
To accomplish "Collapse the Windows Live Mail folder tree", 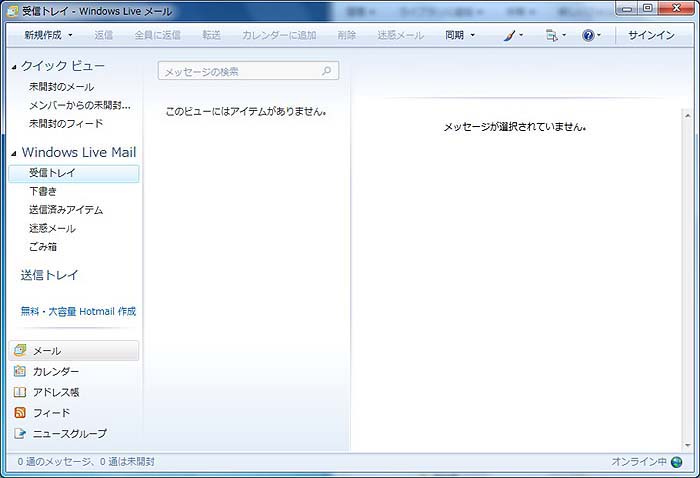I will point(14,153).
